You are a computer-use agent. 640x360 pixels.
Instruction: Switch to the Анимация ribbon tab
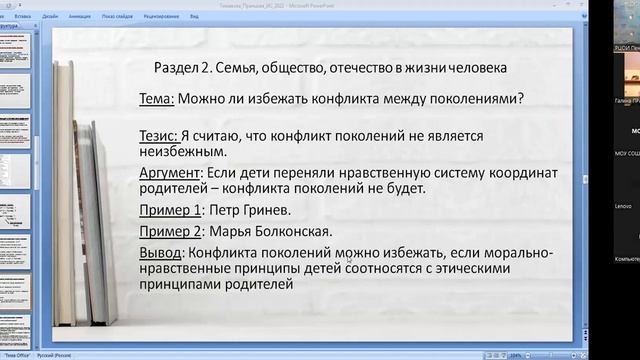pos(79,16)
